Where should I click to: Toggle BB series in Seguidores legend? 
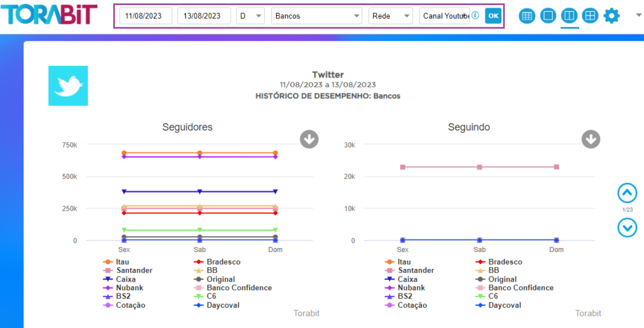pos(206,271)
